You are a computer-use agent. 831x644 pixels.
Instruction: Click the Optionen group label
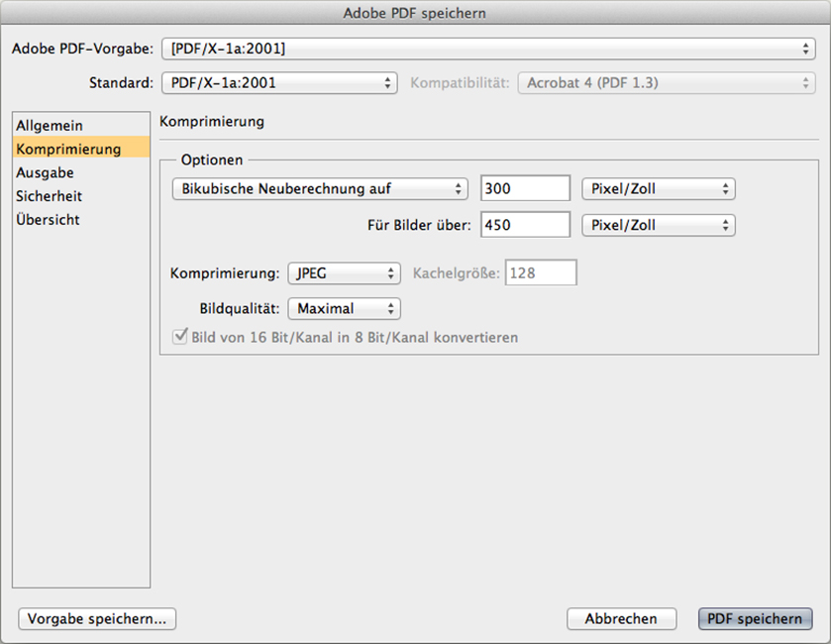pos(212,160)
